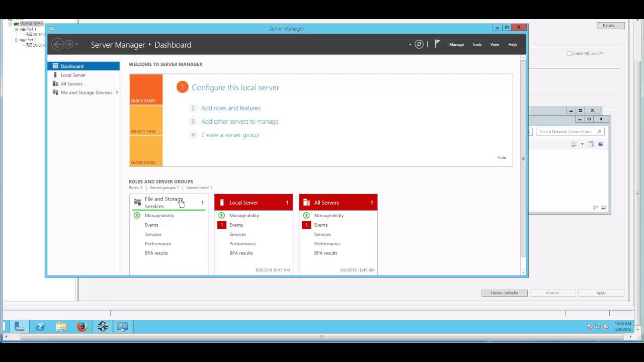Click the All Servers icon in sidebar

[55, 84]
